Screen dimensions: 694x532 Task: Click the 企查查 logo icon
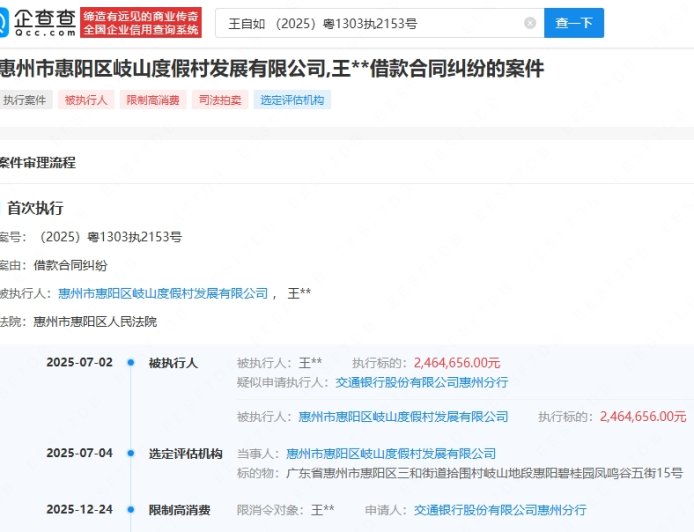click(4, 23)
